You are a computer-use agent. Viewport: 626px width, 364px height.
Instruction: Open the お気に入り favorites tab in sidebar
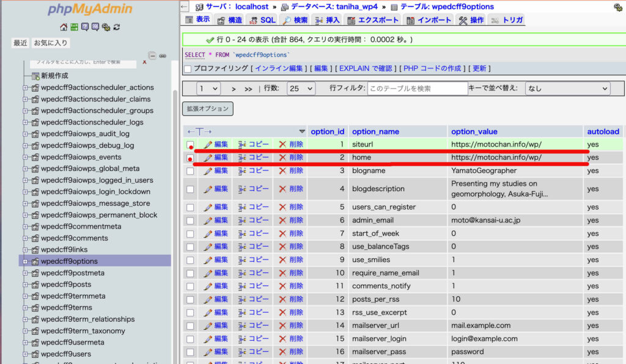click(x=50, y=43)
